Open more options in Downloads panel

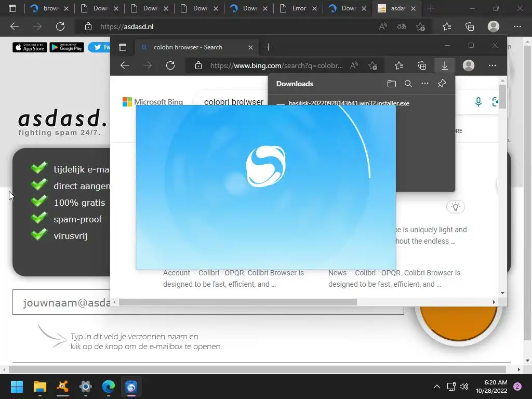[x=425, y=84]
